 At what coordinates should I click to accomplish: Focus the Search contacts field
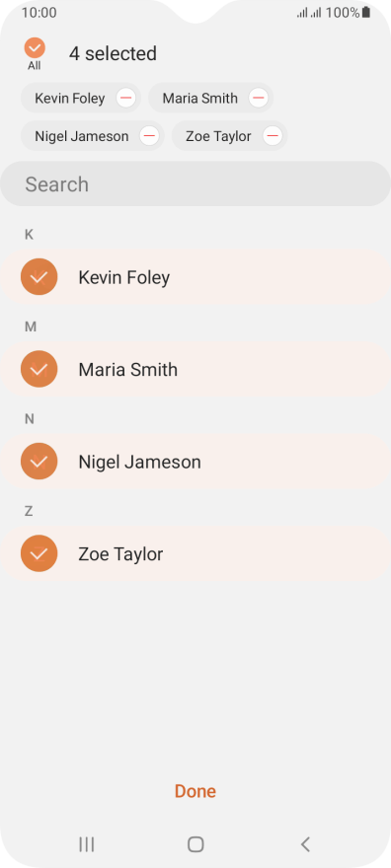click(x=195, y=183)
